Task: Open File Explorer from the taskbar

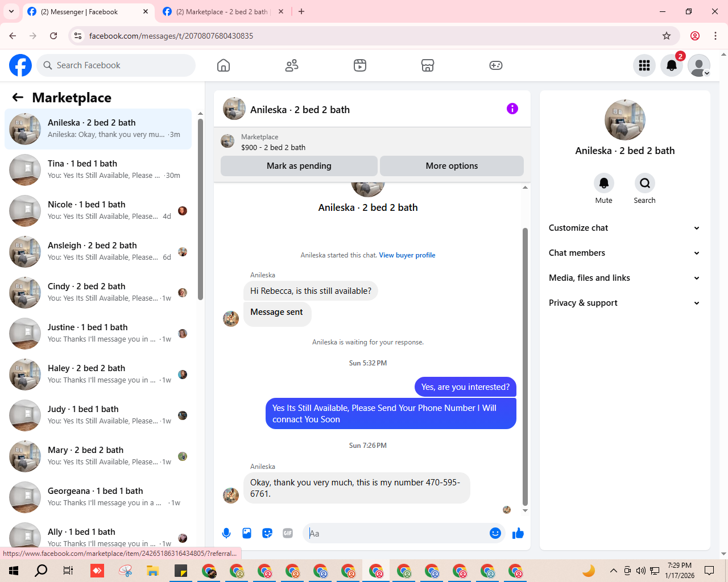Action: tap(152, 571)
